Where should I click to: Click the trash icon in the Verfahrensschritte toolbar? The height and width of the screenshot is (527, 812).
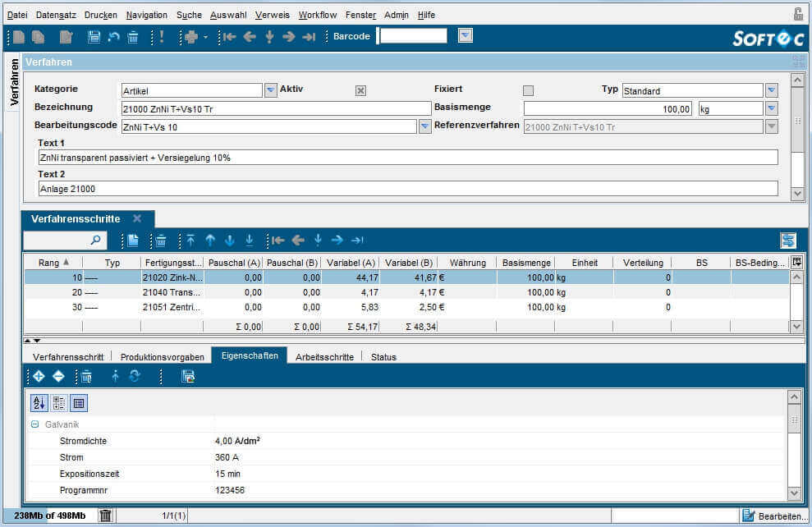(161, 241)
